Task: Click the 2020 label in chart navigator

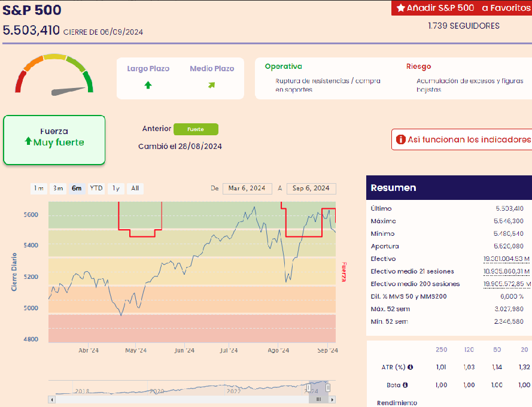Action: [x=157, y=391]
